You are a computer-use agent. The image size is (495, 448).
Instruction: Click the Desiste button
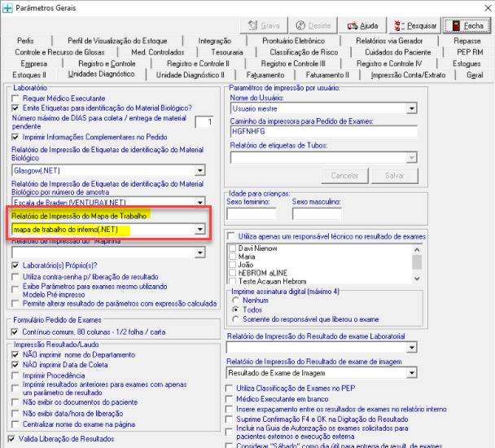(x=313, y=25)
